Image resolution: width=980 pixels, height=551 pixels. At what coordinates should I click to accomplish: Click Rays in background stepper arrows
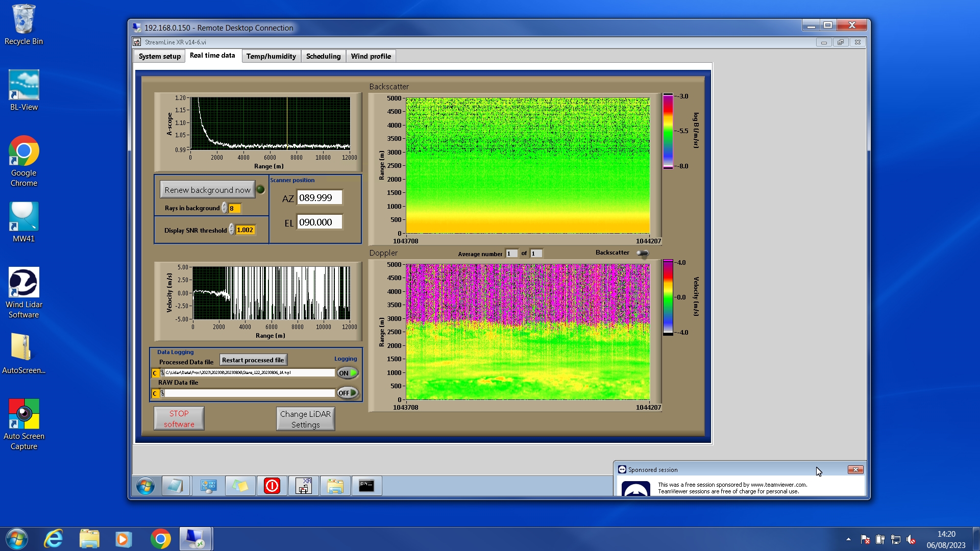click(x=224, y=208)
